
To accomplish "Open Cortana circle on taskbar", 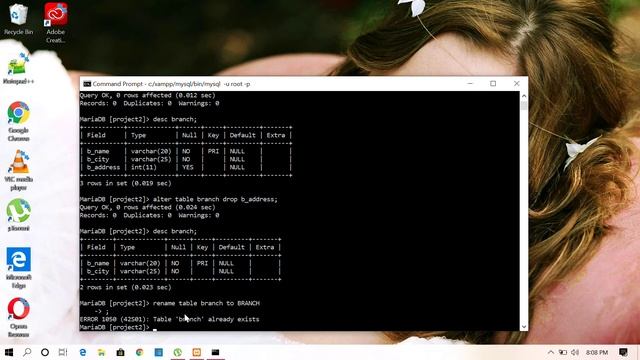I will [x=45, y=352].
